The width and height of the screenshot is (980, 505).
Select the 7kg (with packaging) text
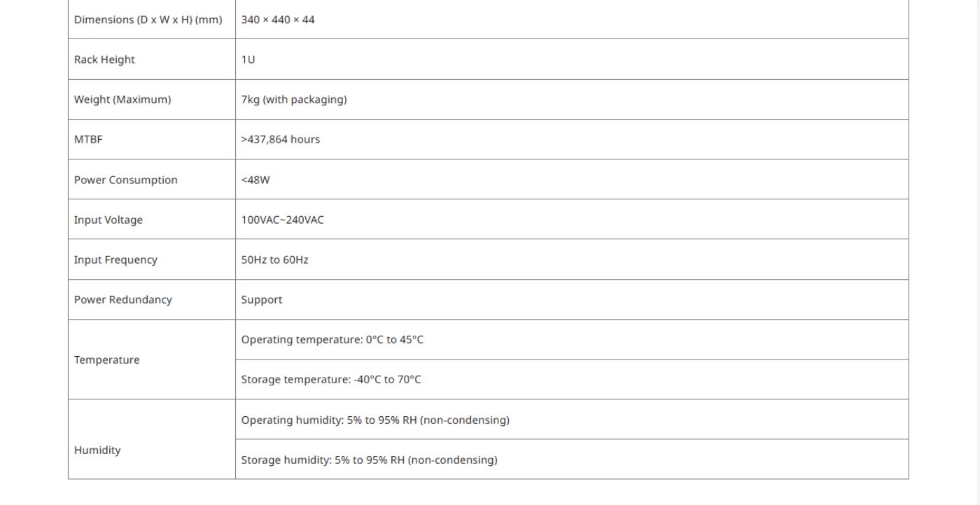coord(294,99)
